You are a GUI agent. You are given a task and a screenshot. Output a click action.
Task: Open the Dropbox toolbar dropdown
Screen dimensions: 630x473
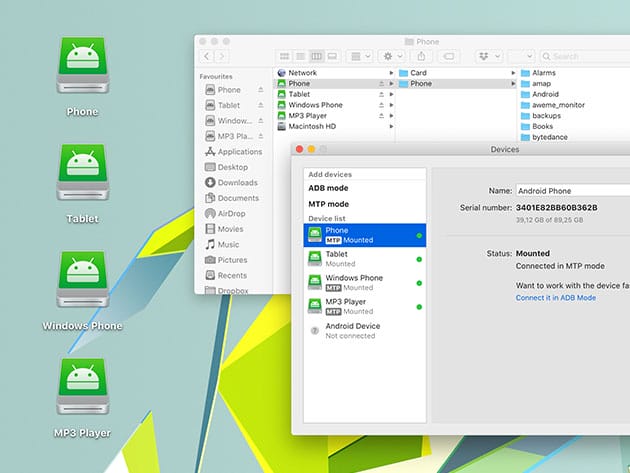[489, 56]
